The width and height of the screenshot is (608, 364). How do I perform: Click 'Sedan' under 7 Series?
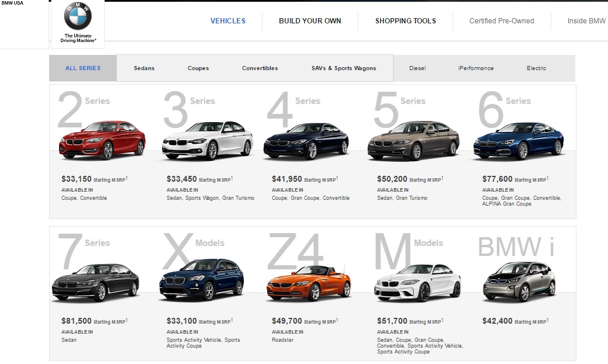pyautogui.click(x=69, y=340)
